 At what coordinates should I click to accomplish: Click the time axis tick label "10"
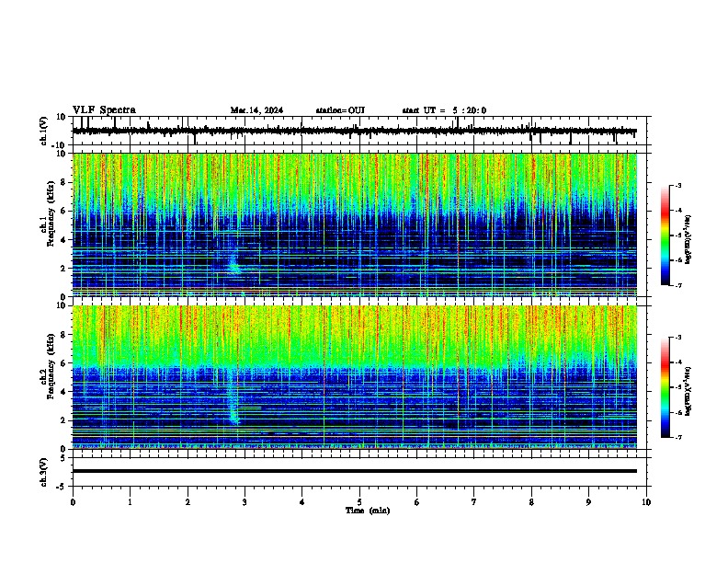(646, 502)
